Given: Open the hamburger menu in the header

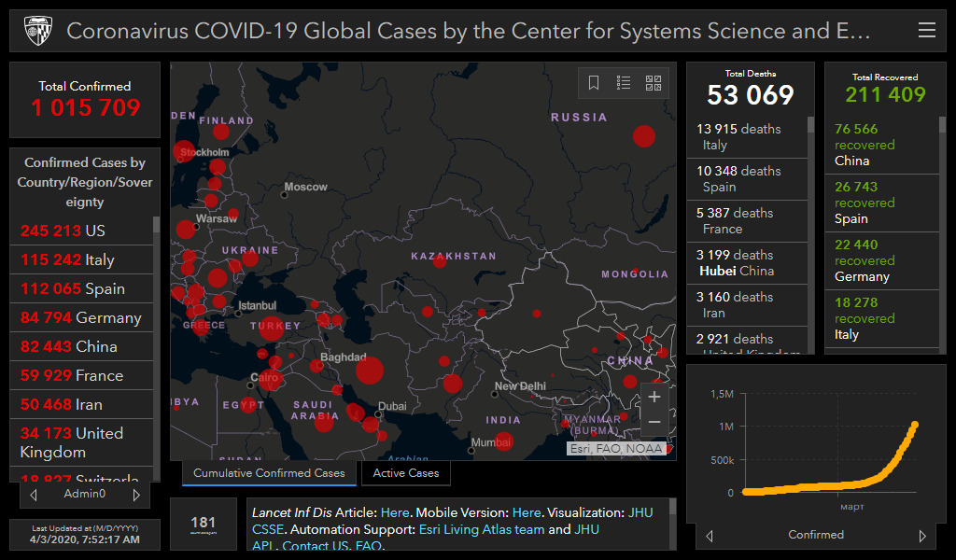Looking at the screenshot, I should click(926, 31).
